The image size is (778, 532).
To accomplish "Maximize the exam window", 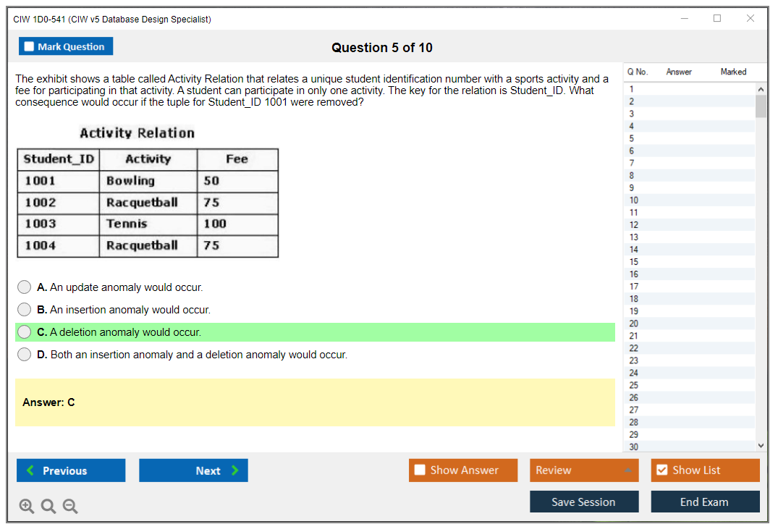I will pos(717,19).
